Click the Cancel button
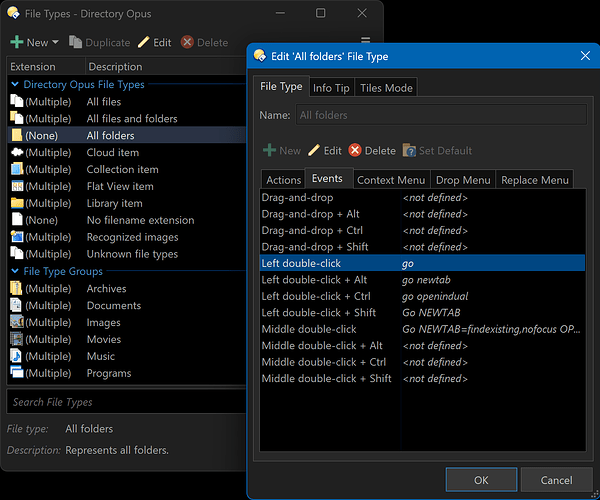The width and height of the screenshot is (600, 500). (x=556, y=480)
